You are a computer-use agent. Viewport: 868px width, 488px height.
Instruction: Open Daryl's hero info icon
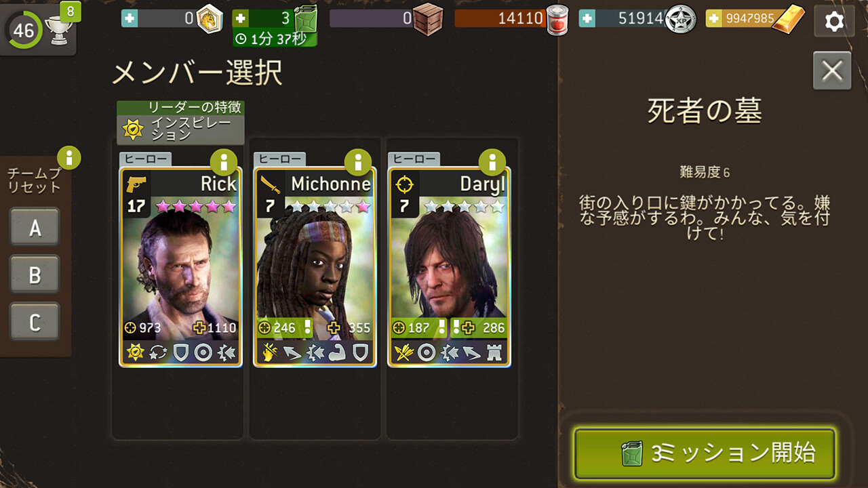point(492,163)
